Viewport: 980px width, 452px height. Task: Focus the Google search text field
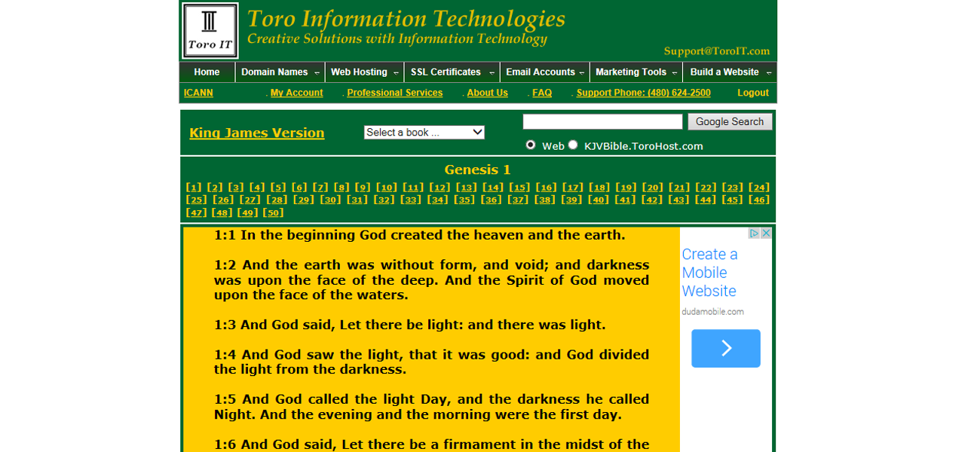click(602, 121)
